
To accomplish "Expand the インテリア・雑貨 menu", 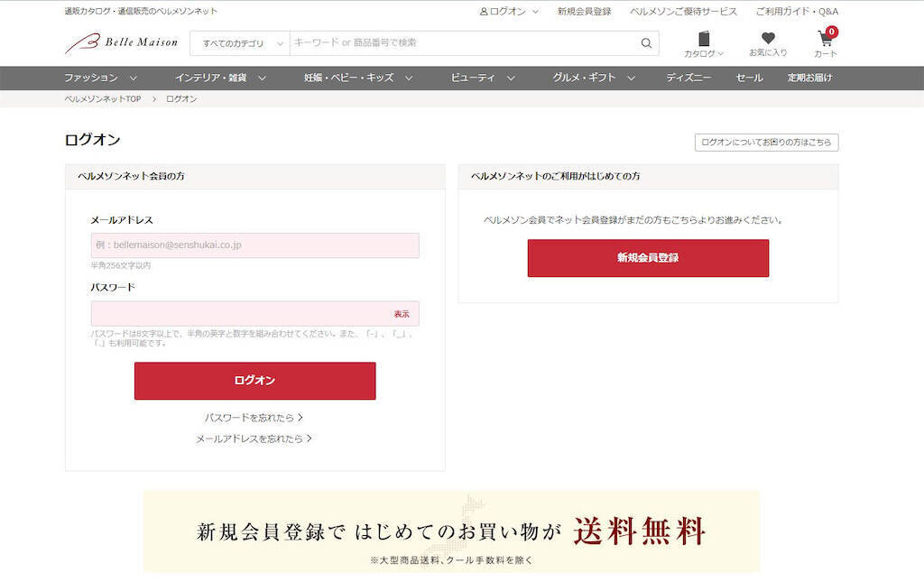I will 220,78.
